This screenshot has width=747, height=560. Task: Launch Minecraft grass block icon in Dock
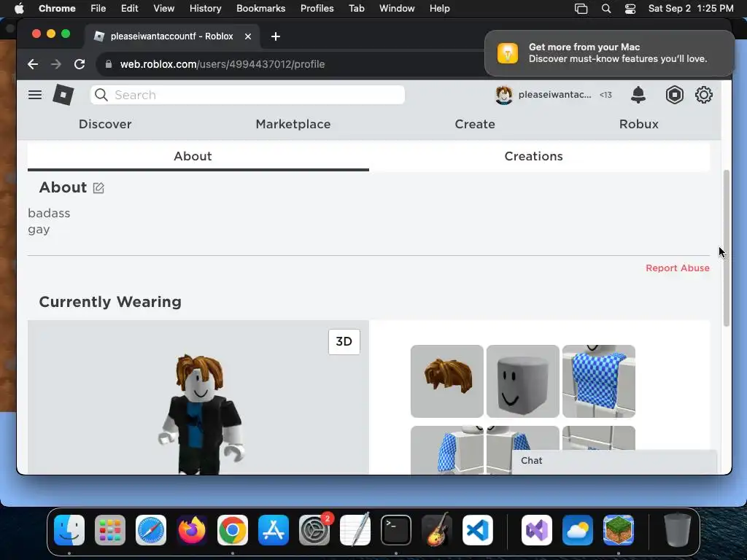(x=619, y=530)
